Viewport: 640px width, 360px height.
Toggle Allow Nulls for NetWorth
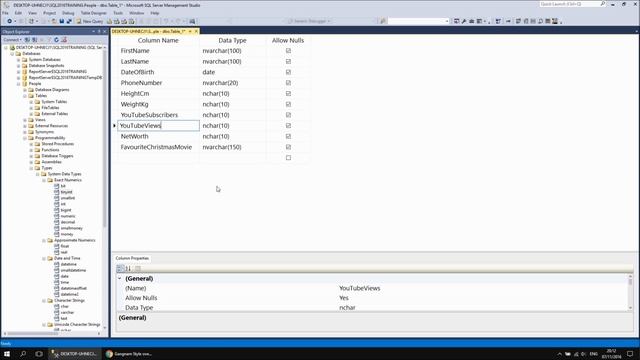click(x=289, y=136)
